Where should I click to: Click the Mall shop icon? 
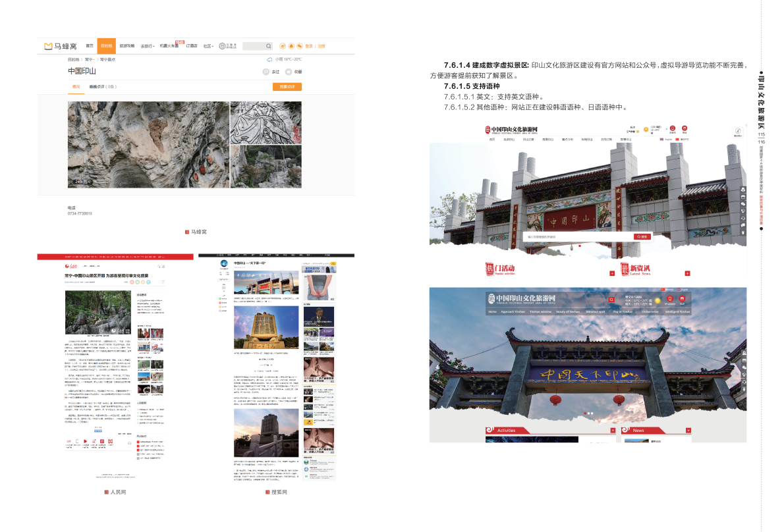(682, 299)
